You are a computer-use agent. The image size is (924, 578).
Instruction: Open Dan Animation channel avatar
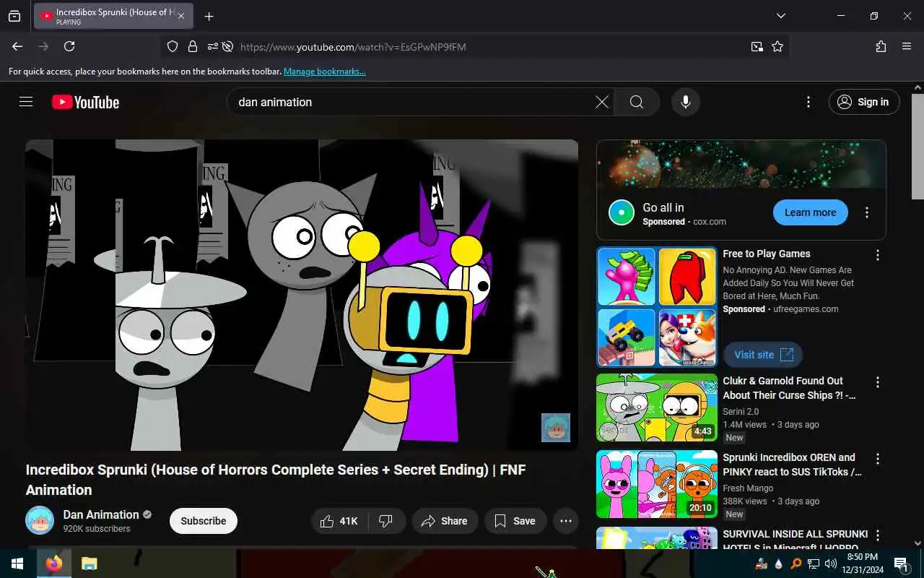point(40,520)
